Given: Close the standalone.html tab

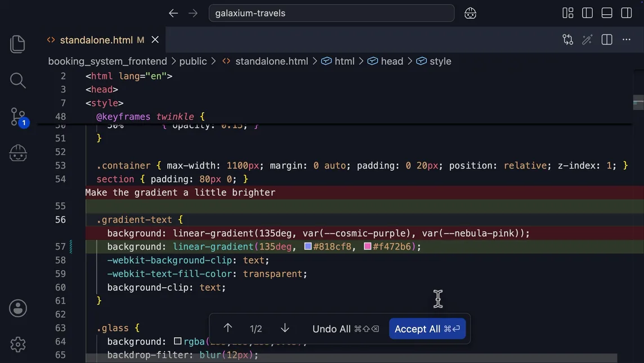Looking at the screenshot, I should 155,39.
